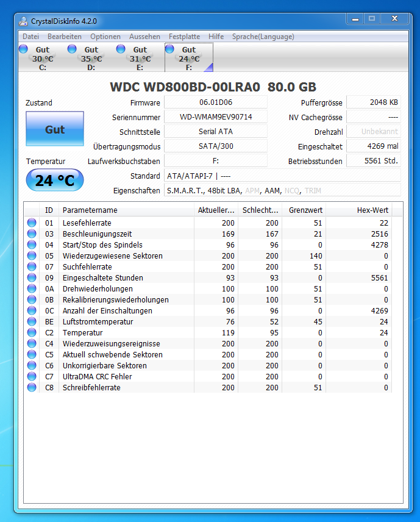Screen dimensions: 420x522
Task: Click the Drehzahl field Unbekannt
Action: 374,132
